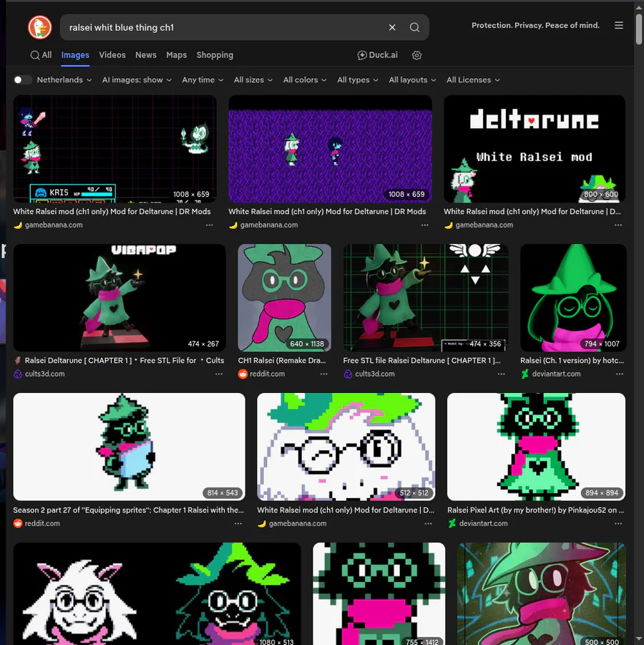Open the search settings gear icon

click(416, 55)
